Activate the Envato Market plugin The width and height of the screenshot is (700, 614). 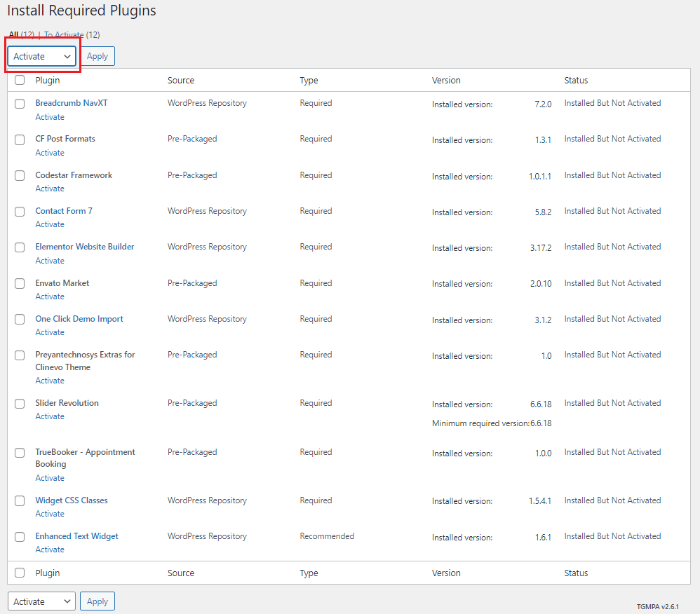click(x=50, y=296)
